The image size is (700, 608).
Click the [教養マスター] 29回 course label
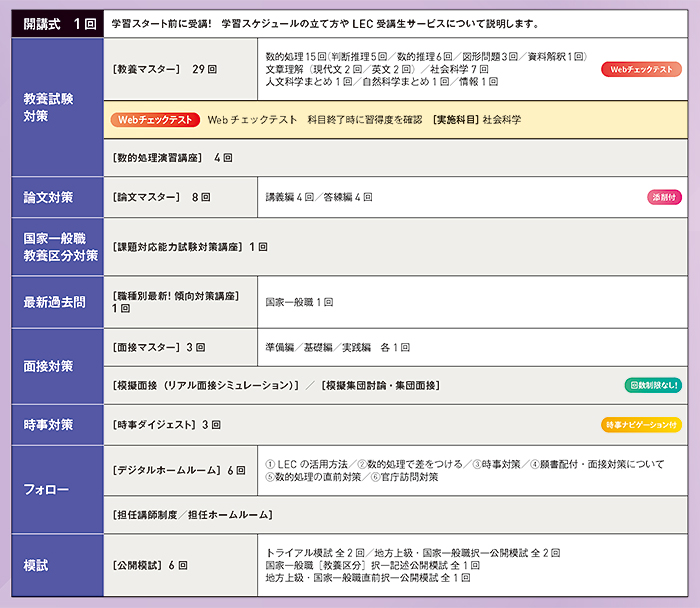coord(166,69)
